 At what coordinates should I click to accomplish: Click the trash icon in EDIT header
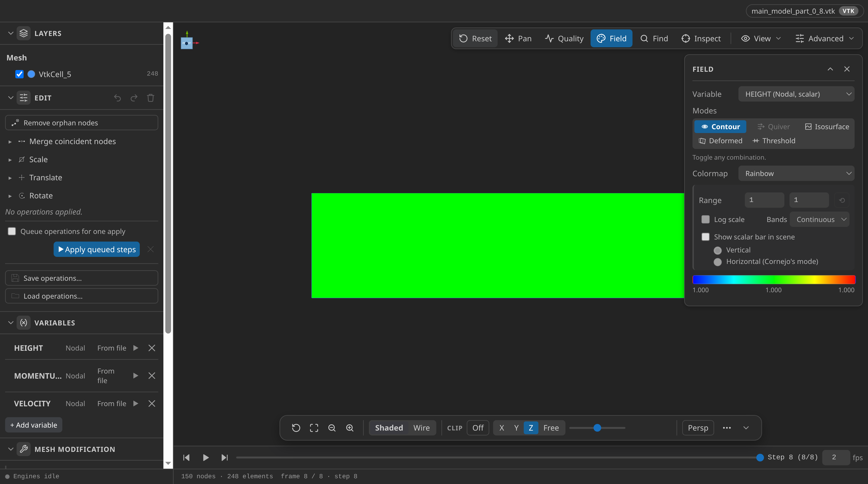[151, 98]
